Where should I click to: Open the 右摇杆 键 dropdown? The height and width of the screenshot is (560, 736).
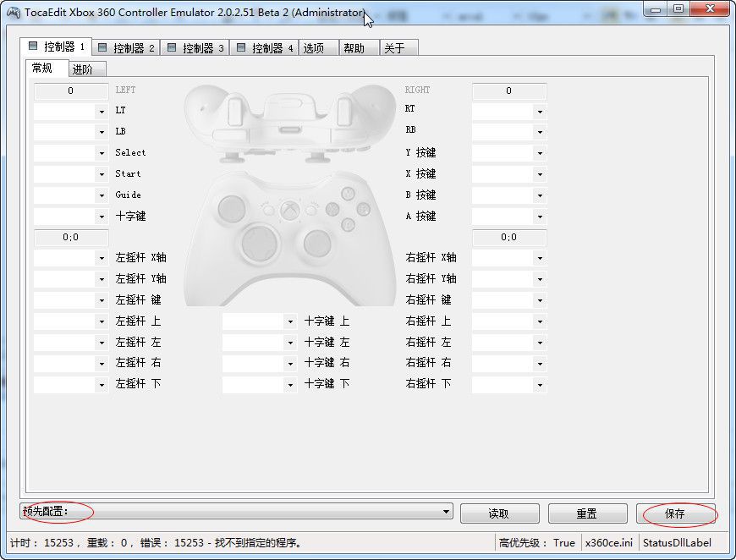(509, 300)
